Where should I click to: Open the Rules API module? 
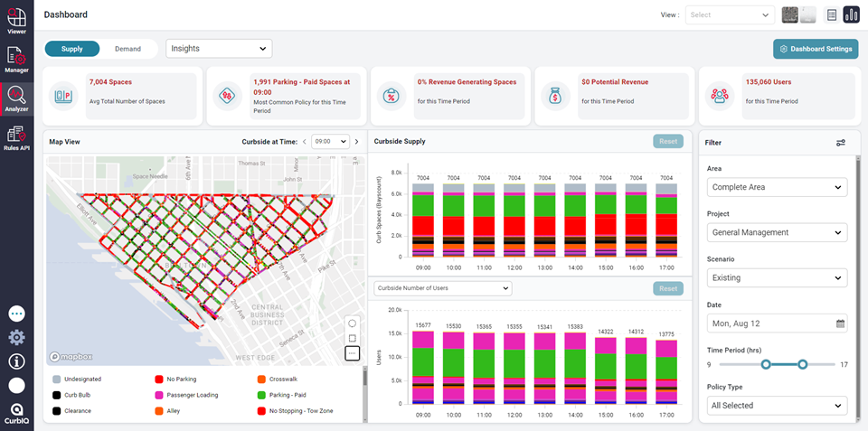coord(16,137)
